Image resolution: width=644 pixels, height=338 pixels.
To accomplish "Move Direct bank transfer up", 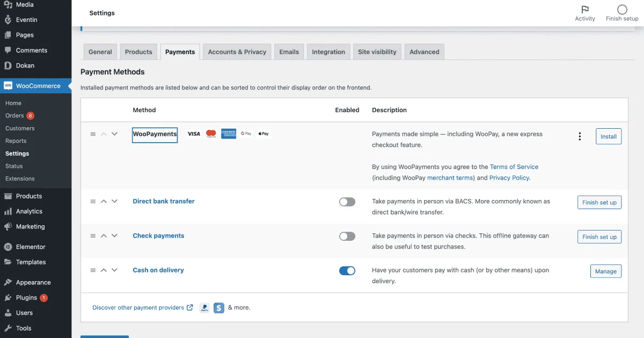I will coord(104,201).
